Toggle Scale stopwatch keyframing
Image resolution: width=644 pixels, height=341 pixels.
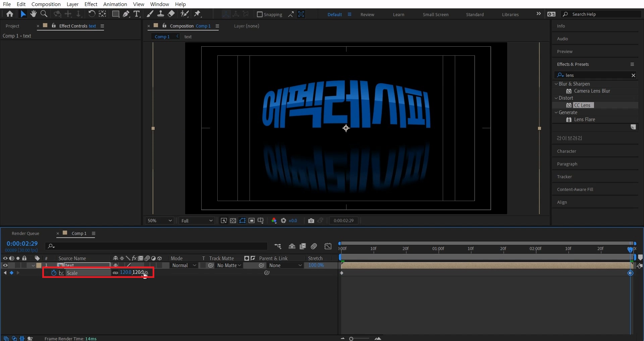[54, 273]
